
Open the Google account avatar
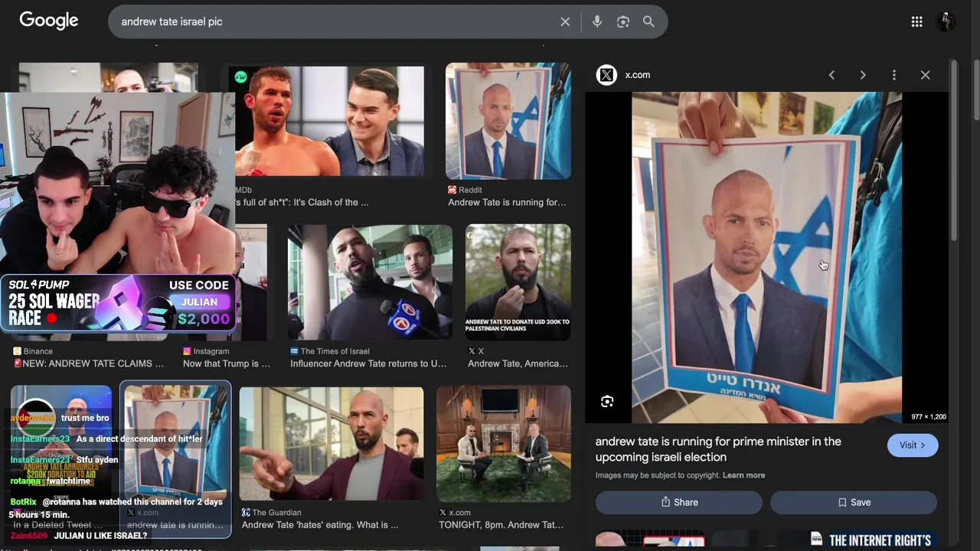click(x=946, y=21)
